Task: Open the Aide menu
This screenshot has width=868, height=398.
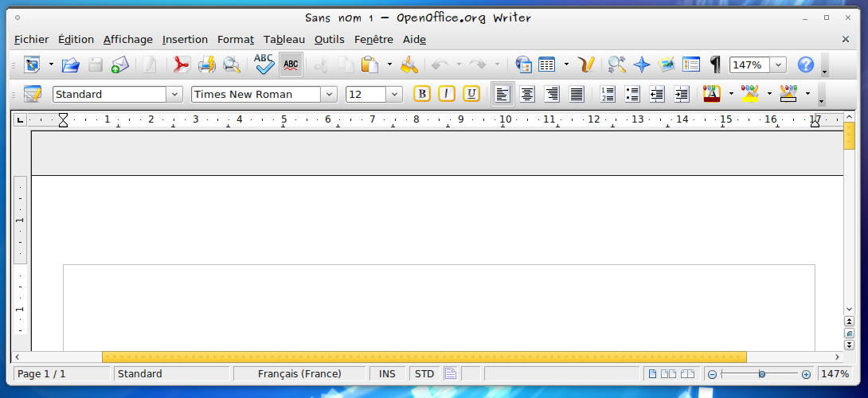Action: (x=414, y=39)
